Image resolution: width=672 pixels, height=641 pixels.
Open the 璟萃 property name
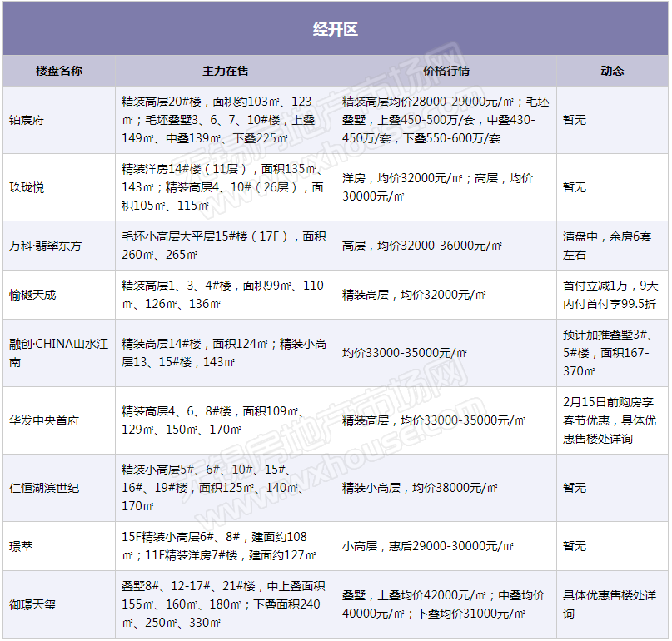tap(21, 546)
